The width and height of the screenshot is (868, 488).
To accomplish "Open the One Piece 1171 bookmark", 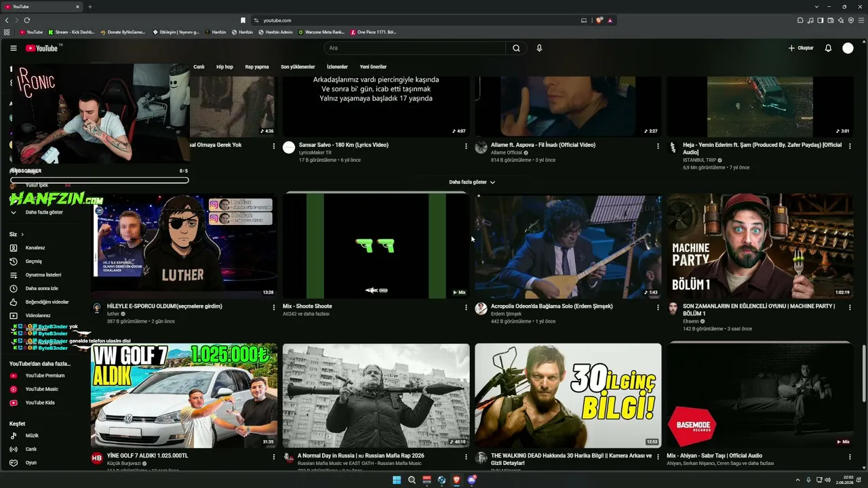I will tap(373, 32).
